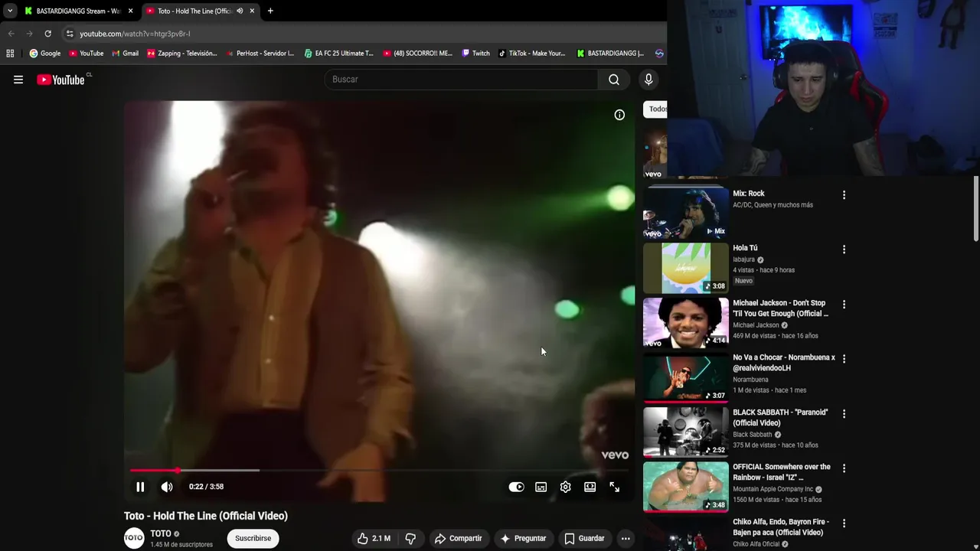
Task: Open BLACK SABBATH Paranoid video title
Action: (780, 418)
